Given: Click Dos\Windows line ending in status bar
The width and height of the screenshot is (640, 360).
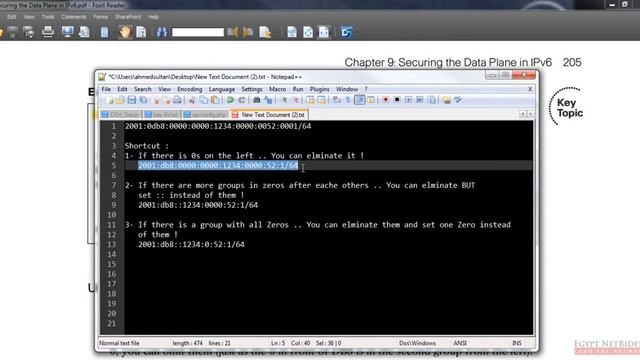Looking at the screenshot, I should (417, 343).
